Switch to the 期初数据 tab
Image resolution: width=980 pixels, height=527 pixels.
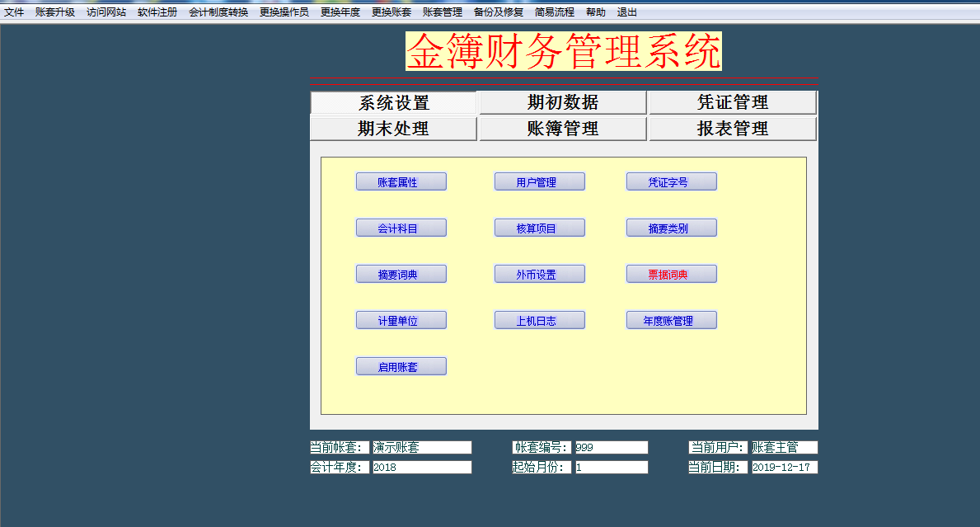(x=563, y=102)
